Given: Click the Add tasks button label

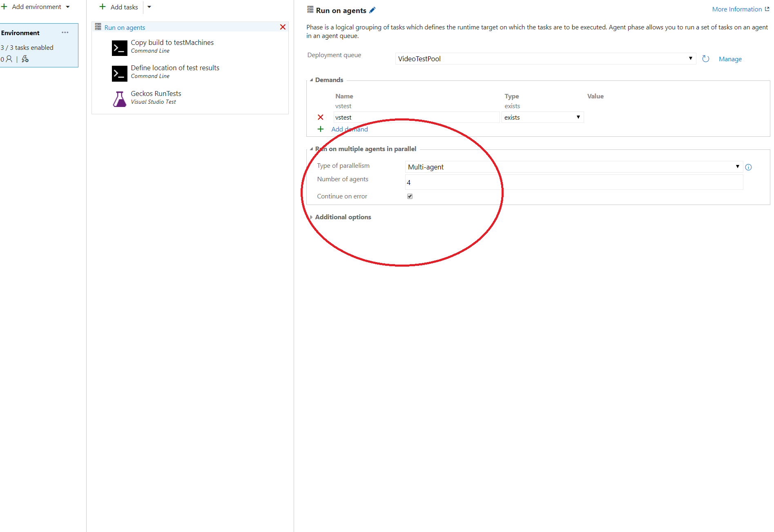Looking at the screenshot, I should pos(124,7).
